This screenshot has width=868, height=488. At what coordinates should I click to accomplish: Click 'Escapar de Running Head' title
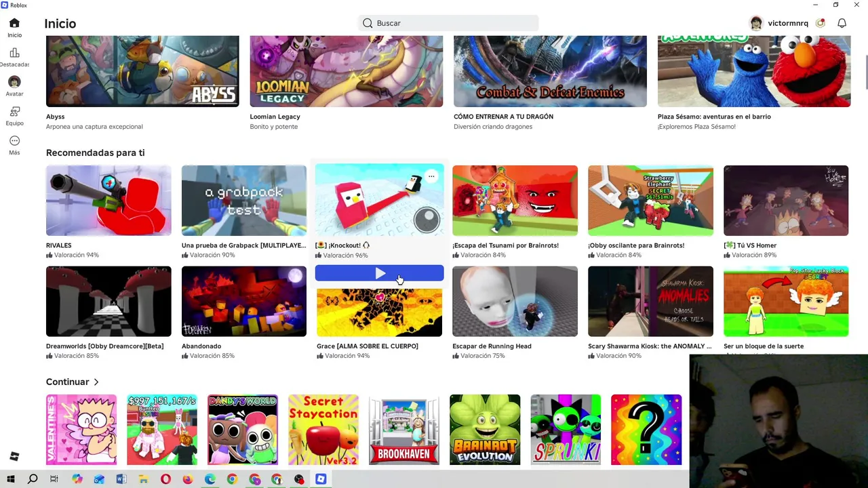click(x=492, y=346)
